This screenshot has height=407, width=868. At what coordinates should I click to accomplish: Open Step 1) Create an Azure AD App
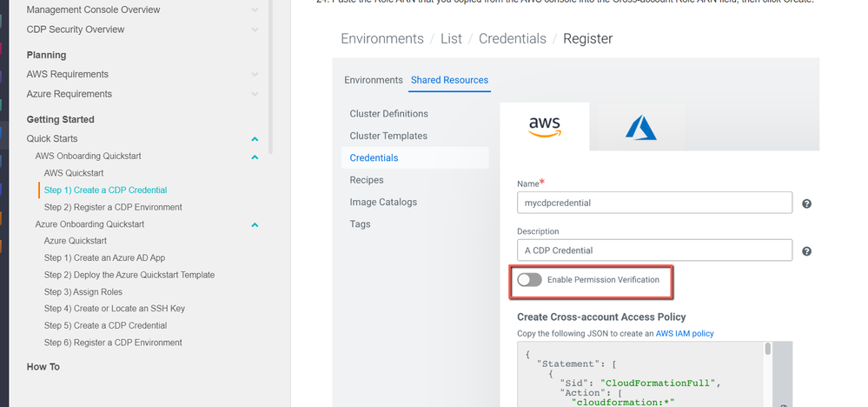tap(104, 258)
